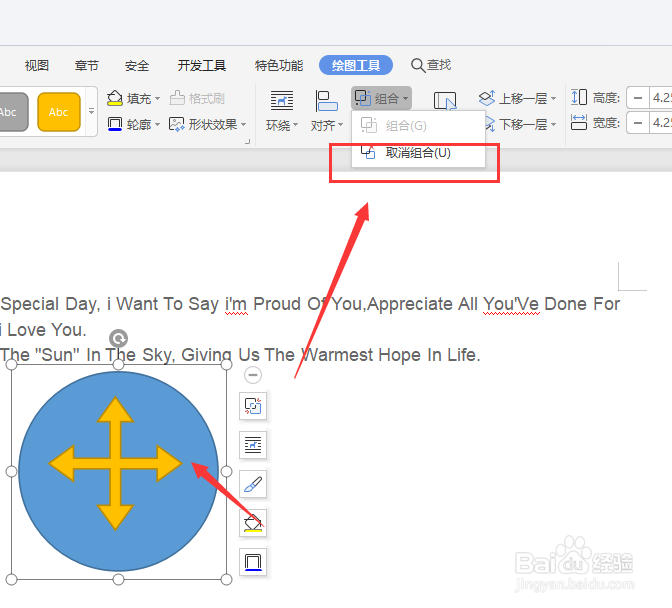Select the 绘图工具 tab

(x=356, y=65)
